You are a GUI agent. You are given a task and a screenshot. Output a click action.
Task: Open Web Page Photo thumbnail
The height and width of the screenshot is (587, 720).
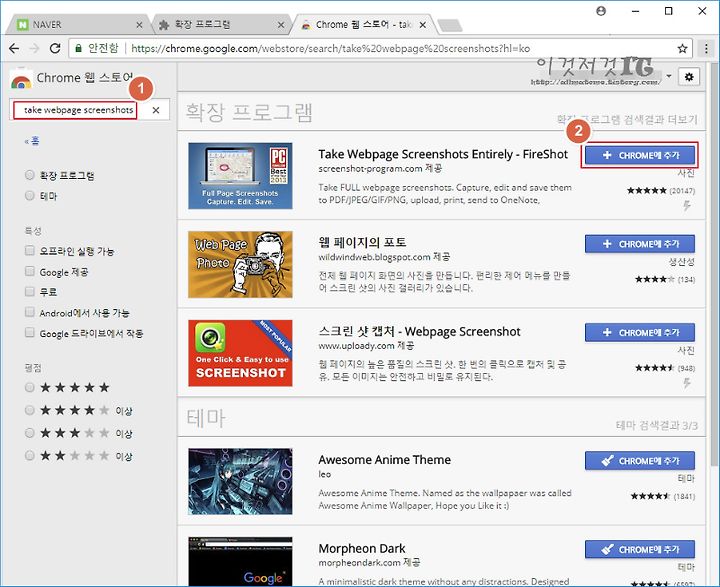click(240, 265)
